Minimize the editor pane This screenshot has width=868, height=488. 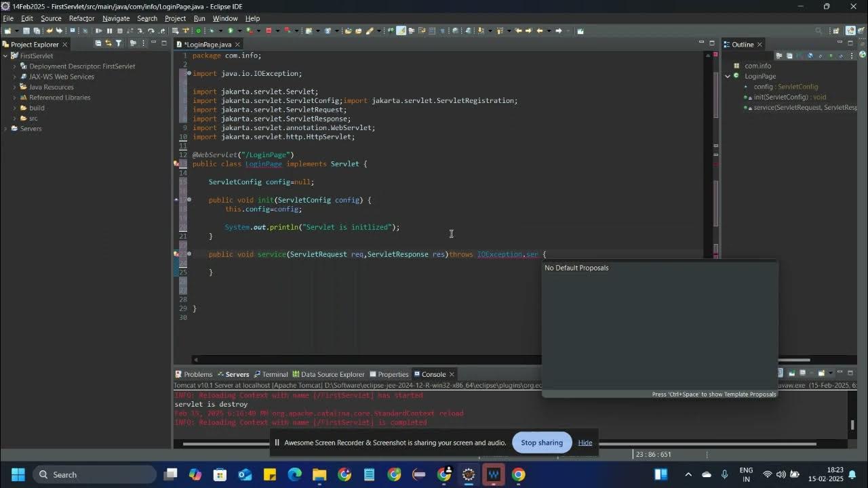701,43
